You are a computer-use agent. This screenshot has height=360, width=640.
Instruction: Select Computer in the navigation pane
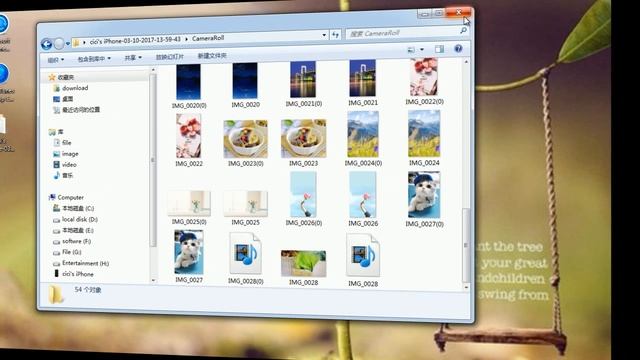[66, 197]
